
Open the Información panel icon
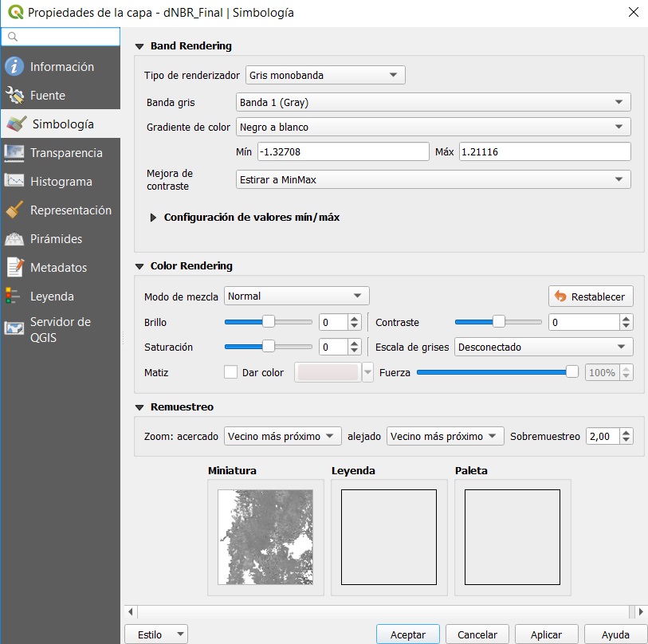click(14, 67)
